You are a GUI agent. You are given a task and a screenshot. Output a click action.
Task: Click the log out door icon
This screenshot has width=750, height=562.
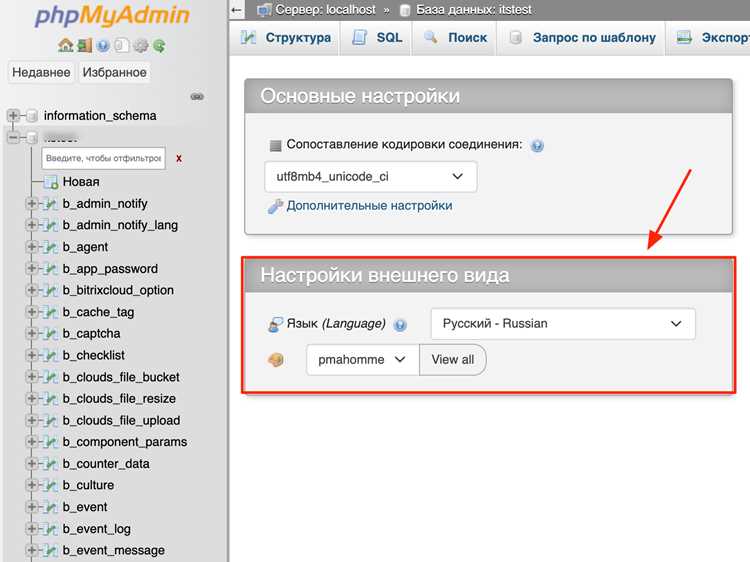[84, 45]
